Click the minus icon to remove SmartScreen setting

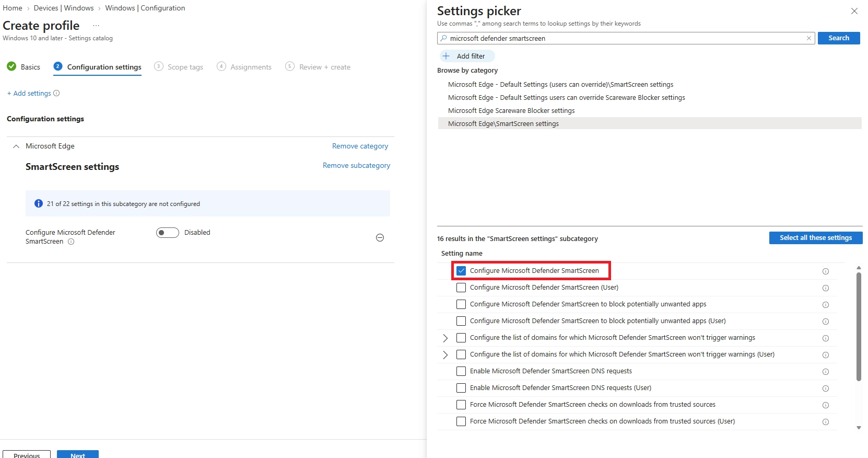[x=380, y=237]
